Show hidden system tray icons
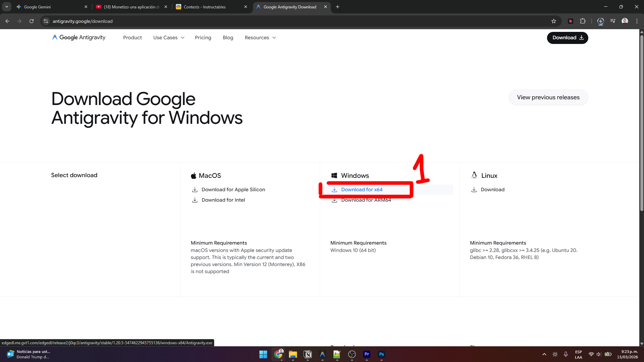This screenshot has height=362, width=644. [544, 354]
